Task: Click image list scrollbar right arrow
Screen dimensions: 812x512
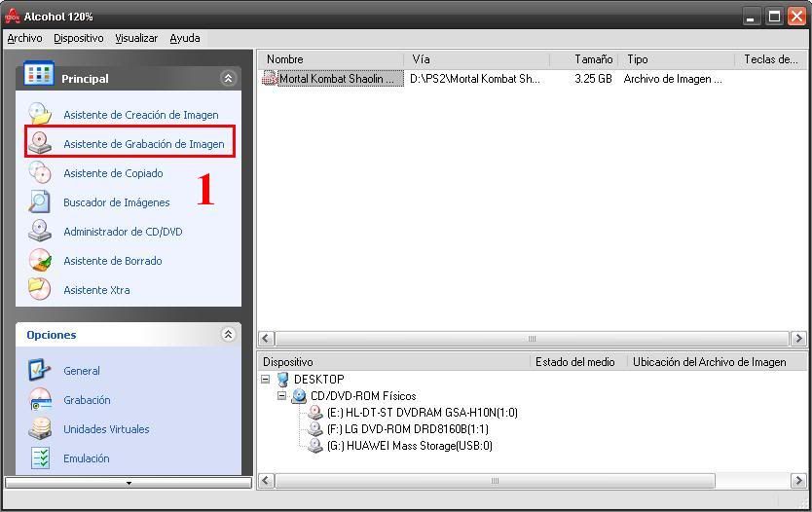Action: click(x=798, y=339)
